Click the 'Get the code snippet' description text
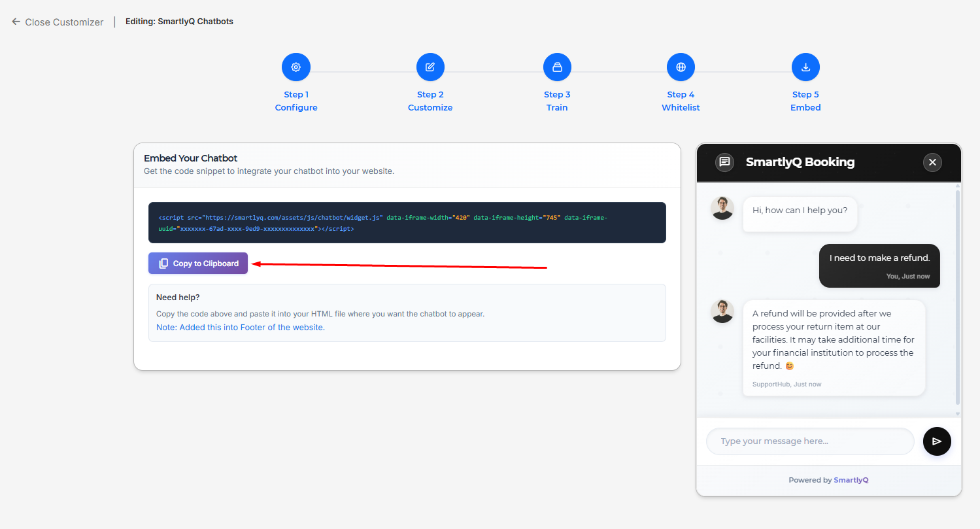The width and height of the screenshot is (980, 529). coord(269,171)
